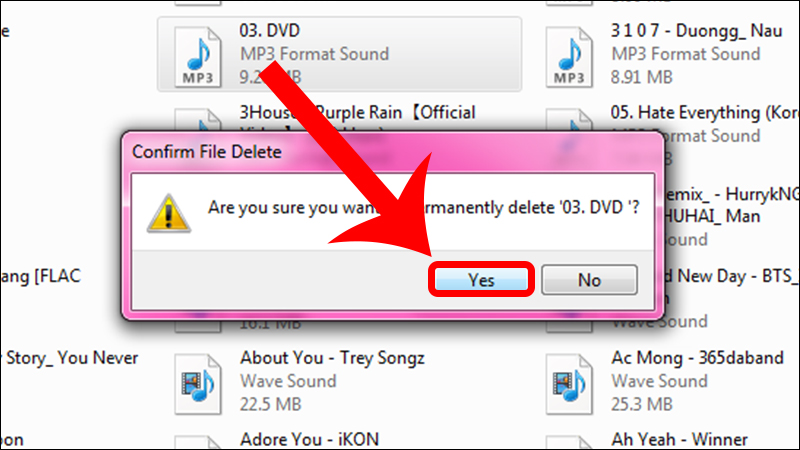Select the 3House Purple Rain file name
Screen dimensions: 800x450
click(357, 111)
